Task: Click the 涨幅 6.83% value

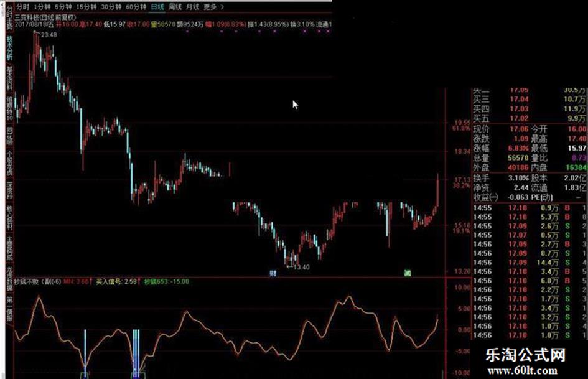Action: (x=518, y=148)
